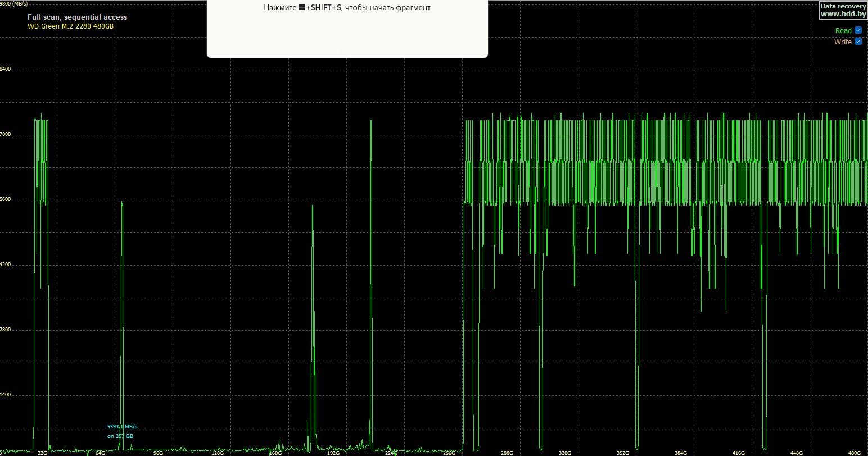
Task: Click the 9800 (MB/s) axis label
Action: click(13, 3)
